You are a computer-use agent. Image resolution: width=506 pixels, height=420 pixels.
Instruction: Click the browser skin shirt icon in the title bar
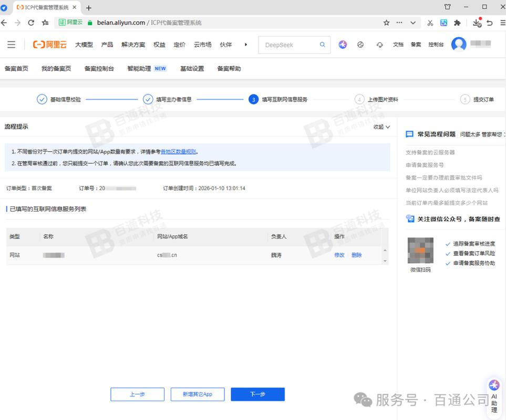(447, 7)
